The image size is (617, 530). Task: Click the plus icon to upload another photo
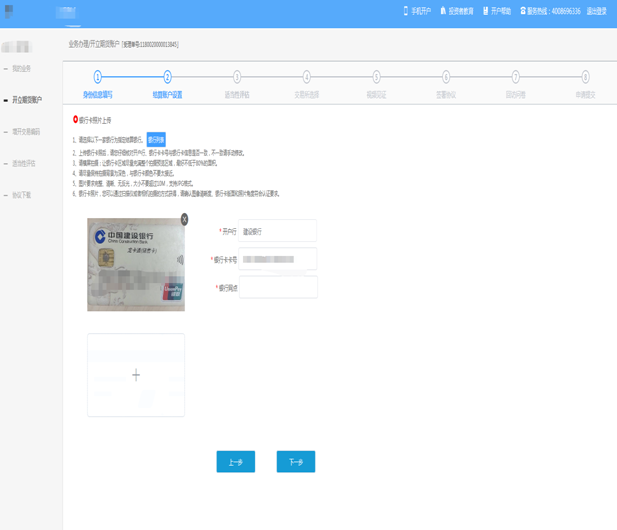coord(136,375)
